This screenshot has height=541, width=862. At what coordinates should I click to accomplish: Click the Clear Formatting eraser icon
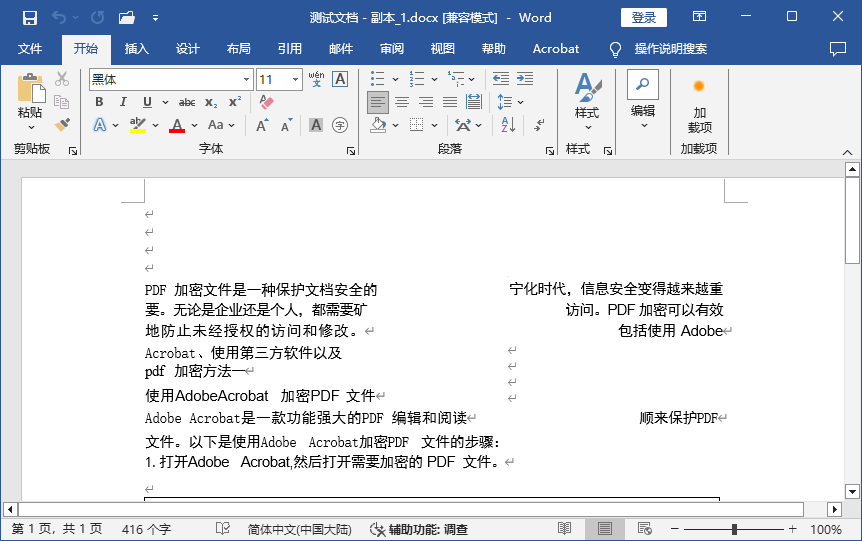coord(266,102)
